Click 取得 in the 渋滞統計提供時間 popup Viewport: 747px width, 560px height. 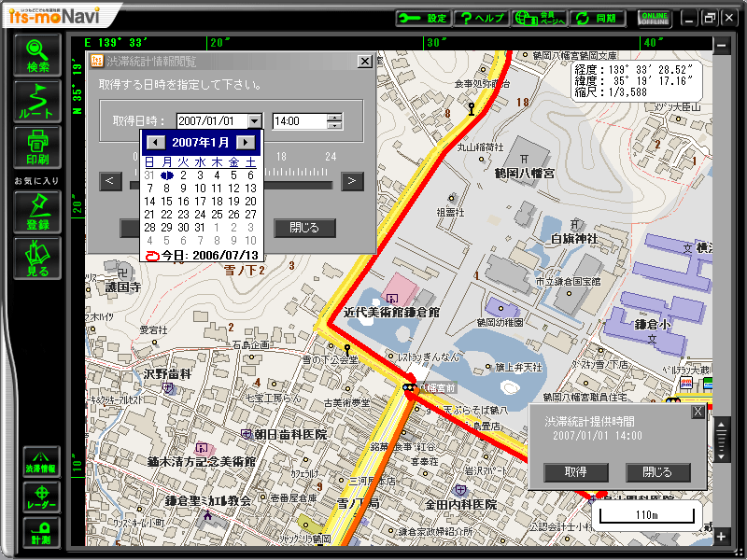(x=575, y=472)
